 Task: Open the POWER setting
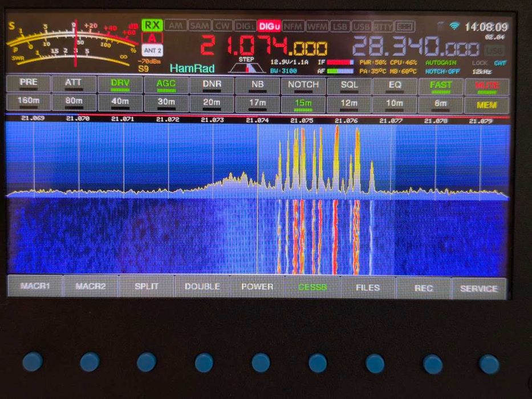pyautogui.click(x=258, y=287)
